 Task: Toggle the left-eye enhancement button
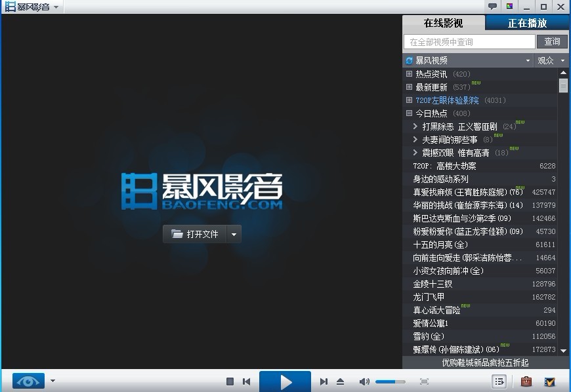coord(28,381)
